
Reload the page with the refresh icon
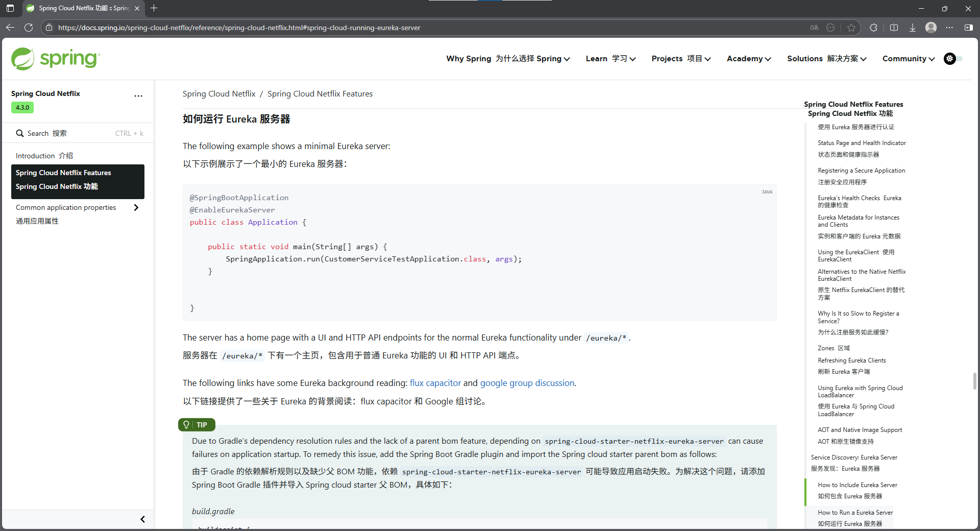tap(29, 28)
